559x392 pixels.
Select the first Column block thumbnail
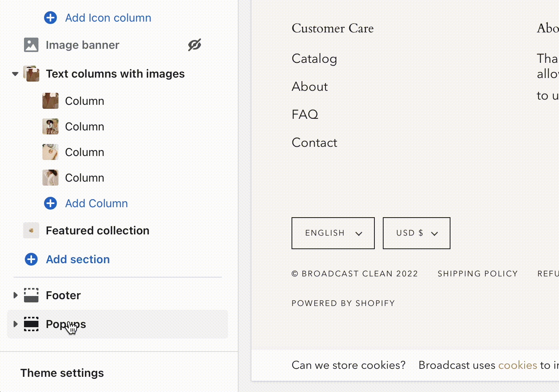point(50,101)
